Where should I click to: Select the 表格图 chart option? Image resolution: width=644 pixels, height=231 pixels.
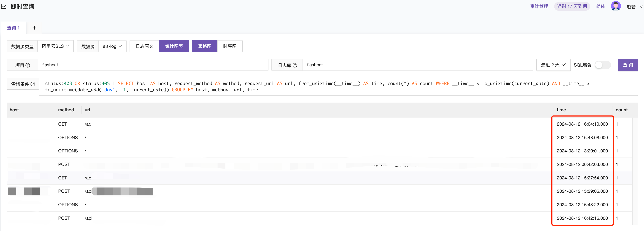tap(204, 46)
